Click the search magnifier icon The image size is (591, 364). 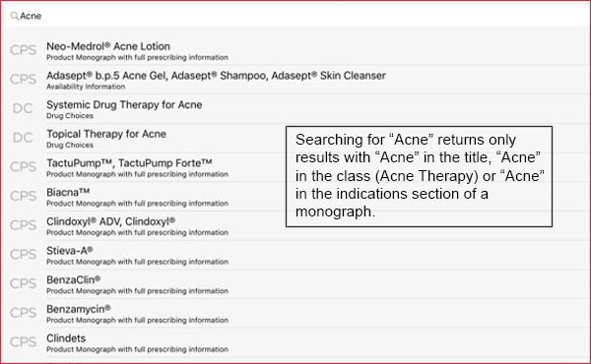[14, 16]
